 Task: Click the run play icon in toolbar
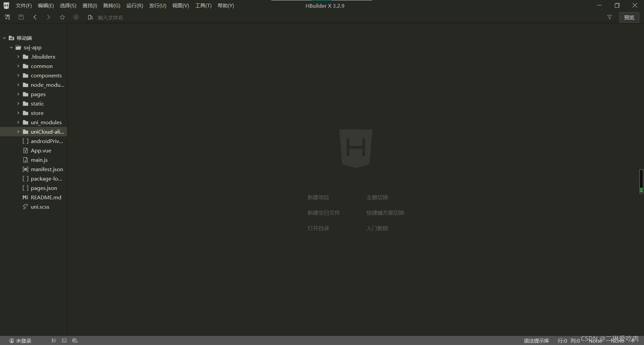click(x=76, y=17)
